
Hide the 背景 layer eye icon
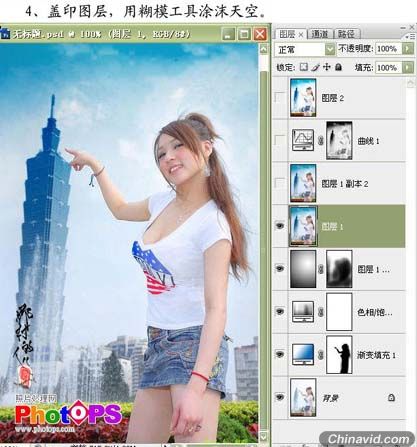coord(280,397)
